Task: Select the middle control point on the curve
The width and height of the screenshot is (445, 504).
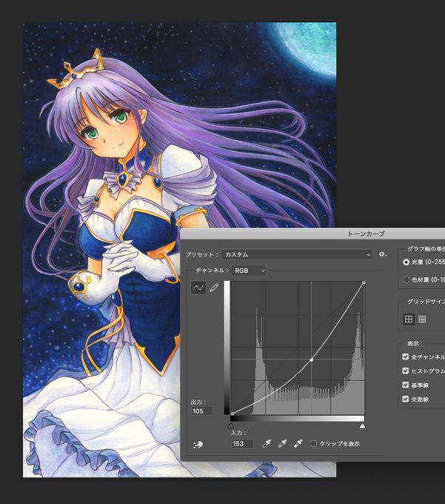Action: click(x=312, y=360)
